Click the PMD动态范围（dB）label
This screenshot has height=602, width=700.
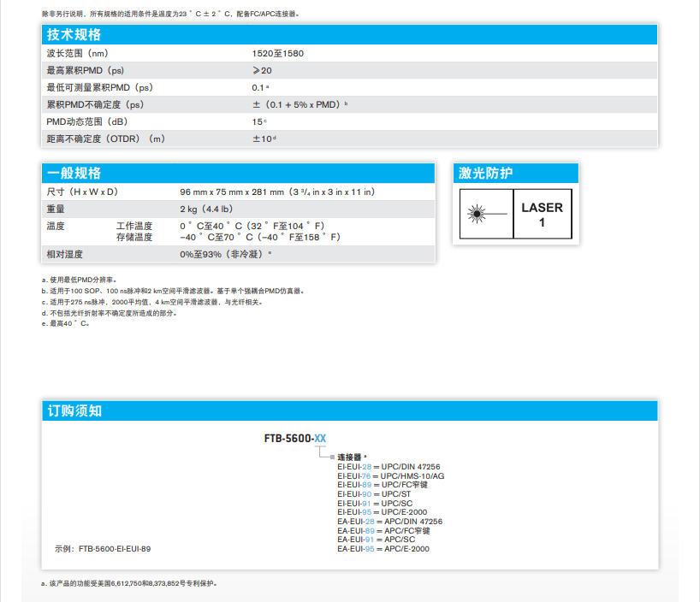pos(87,121)
